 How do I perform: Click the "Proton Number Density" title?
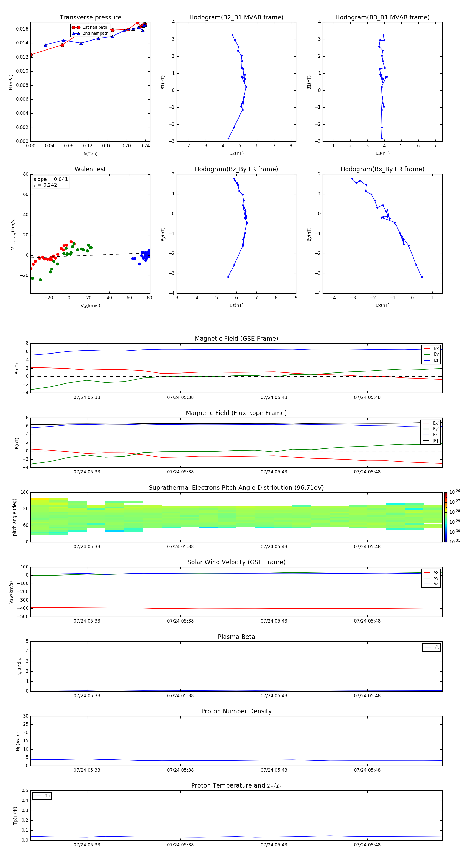236,711
